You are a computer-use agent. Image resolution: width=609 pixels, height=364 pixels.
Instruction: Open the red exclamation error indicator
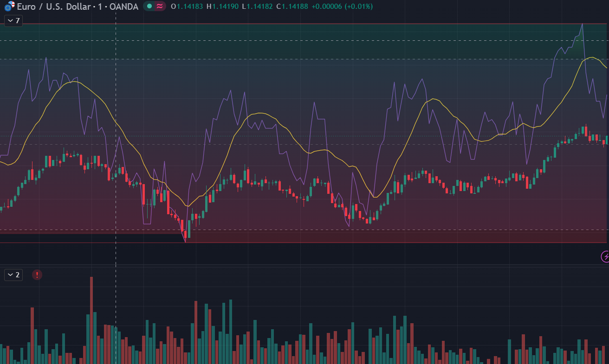click(x=37, y=275)
